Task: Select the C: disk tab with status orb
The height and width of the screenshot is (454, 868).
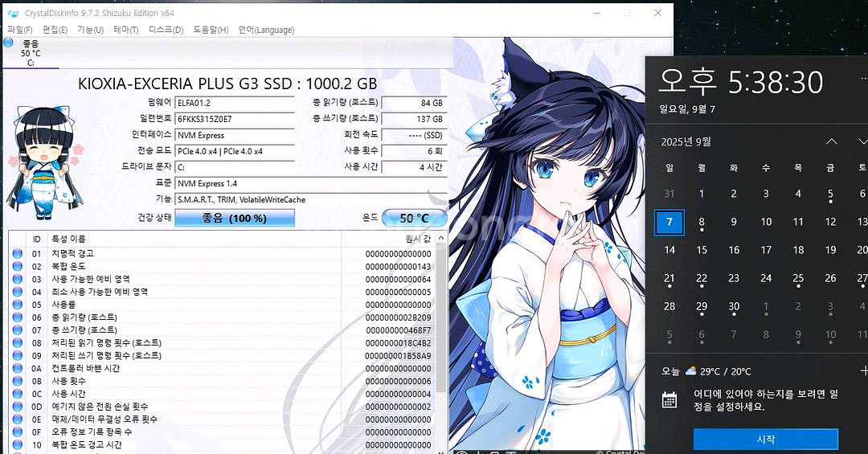Action: (31, 52)
